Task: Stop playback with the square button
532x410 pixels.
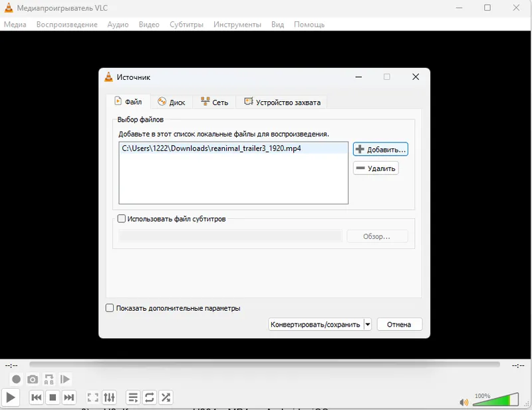Action: coord(53,397)
